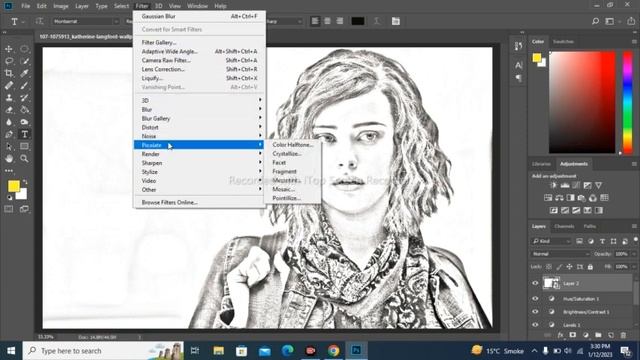The height and width of the screenshot is (360, 640).
Task: Select the Brush tool
Action: pyautogui.click(x=24, y=86)
